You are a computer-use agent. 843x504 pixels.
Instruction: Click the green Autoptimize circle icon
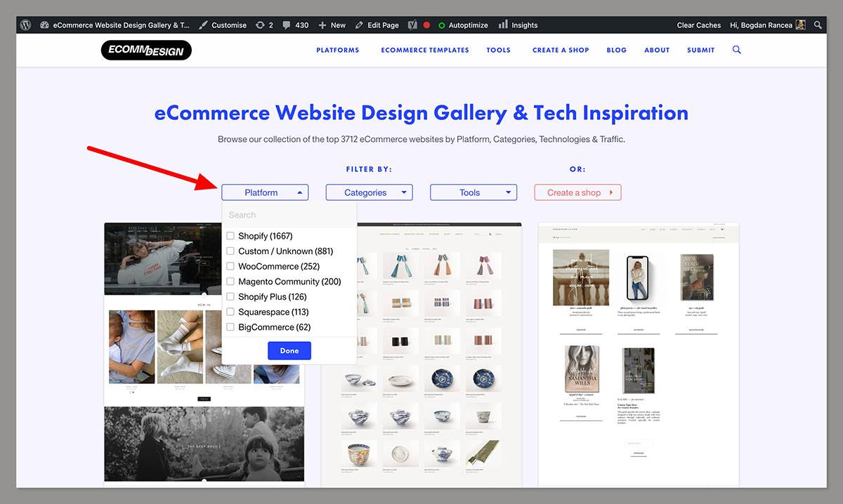click(443, 25)
